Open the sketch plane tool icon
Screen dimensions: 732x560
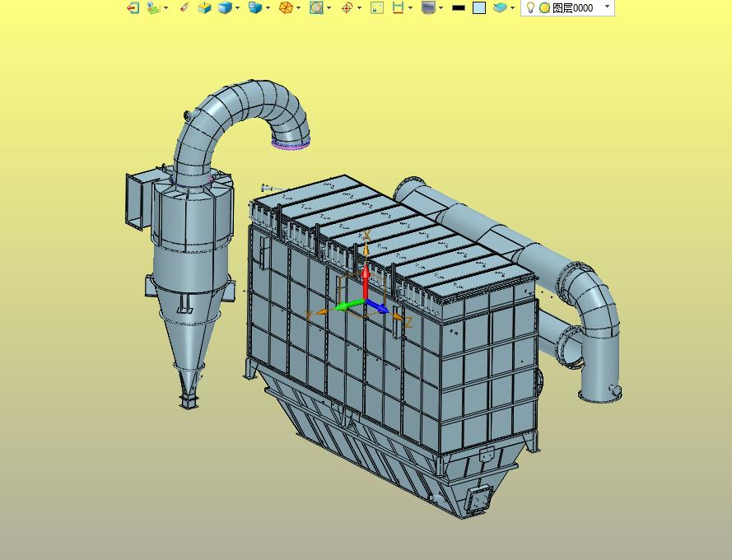pyautogui.click(x=153, y=7)
